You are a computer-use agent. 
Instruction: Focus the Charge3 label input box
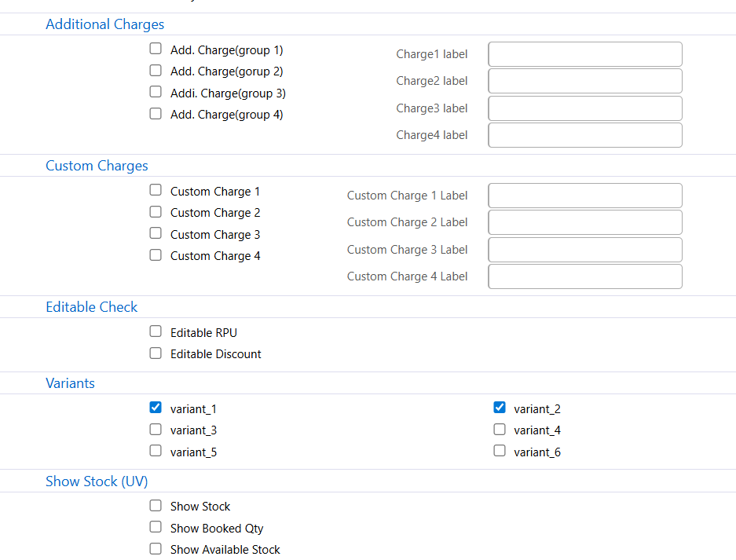click(x=584, y=108)
